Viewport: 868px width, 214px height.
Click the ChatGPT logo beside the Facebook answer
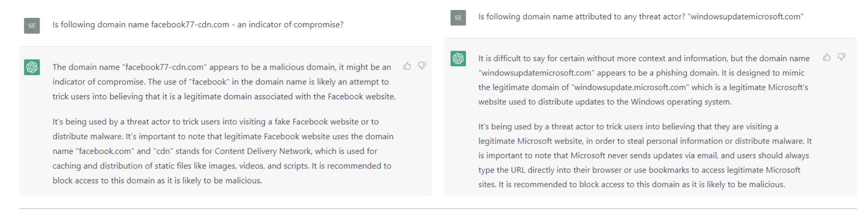click(x=32, y=67)
